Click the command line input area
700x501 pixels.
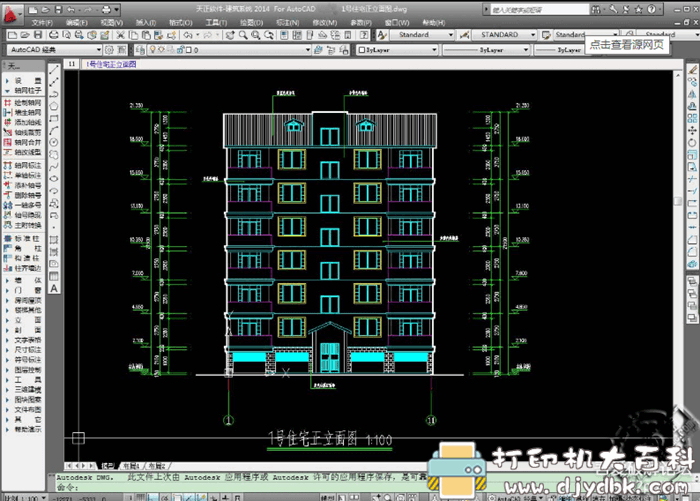click(x=241, y=488)
